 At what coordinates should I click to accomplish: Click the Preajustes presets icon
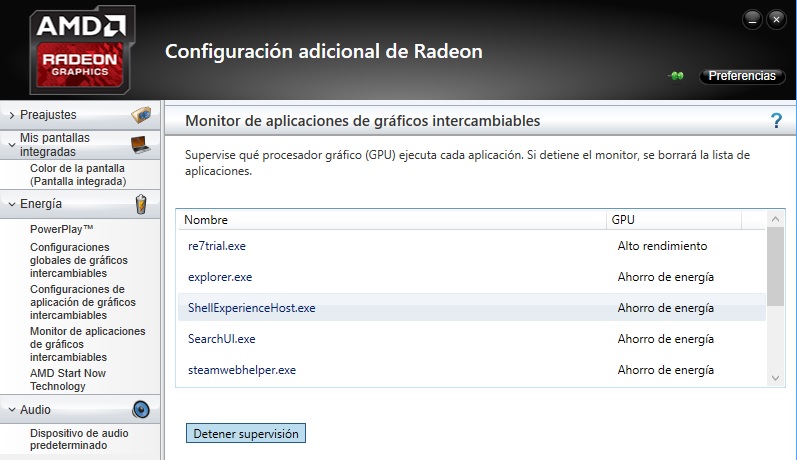pyautogui.click(x=141, y=115)
